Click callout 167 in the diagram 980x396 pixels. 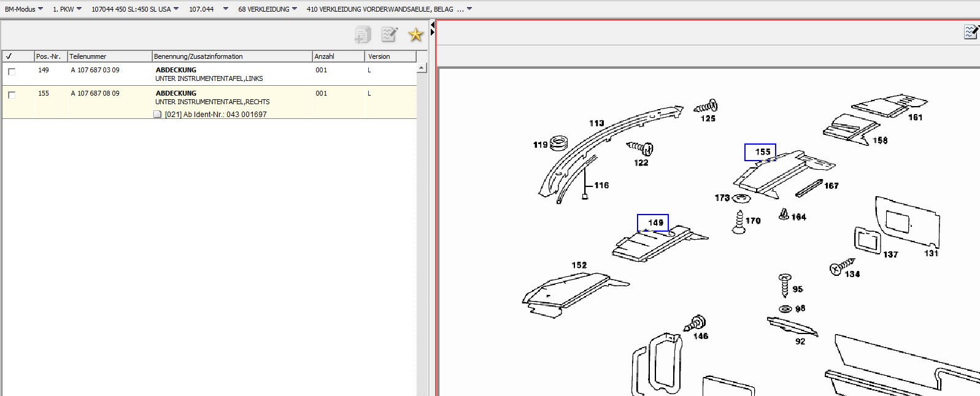(x=831, y=186)
